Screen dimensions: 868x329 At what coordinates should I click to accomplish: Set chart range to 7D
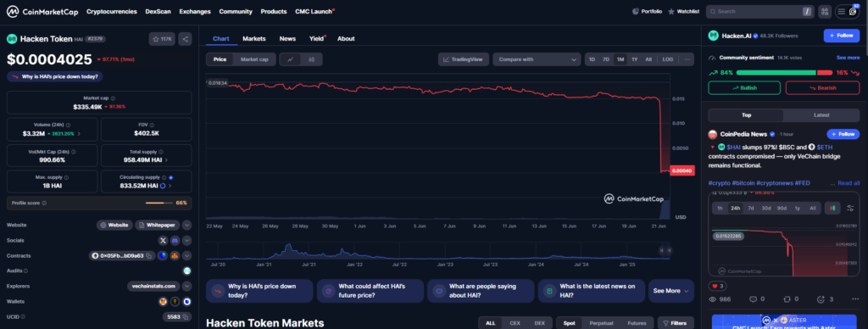(605, 59)
